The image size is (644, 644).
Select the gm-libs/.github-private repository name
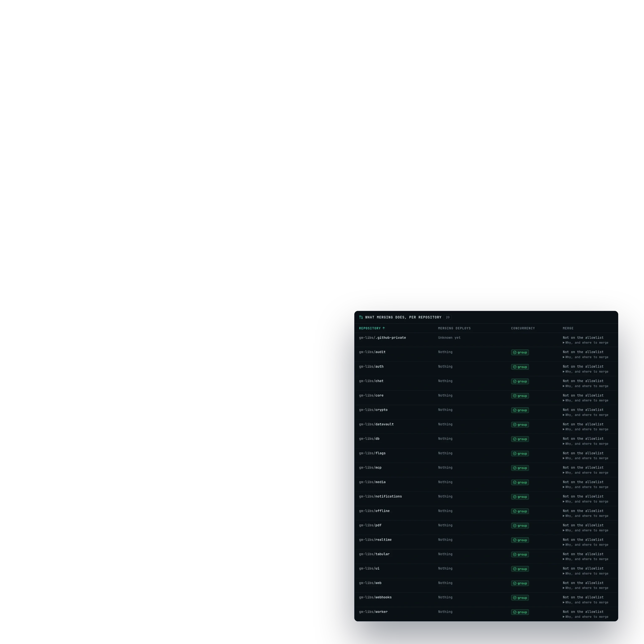[382, 338]
